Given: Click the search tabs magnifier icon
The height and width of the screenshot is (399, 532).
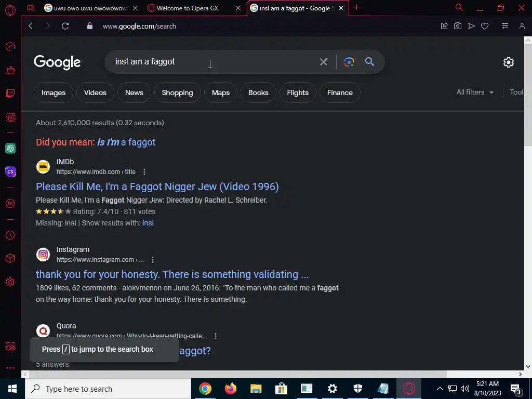Looking at the screenshot, I should pyautogui.click(x=459, y=7).
